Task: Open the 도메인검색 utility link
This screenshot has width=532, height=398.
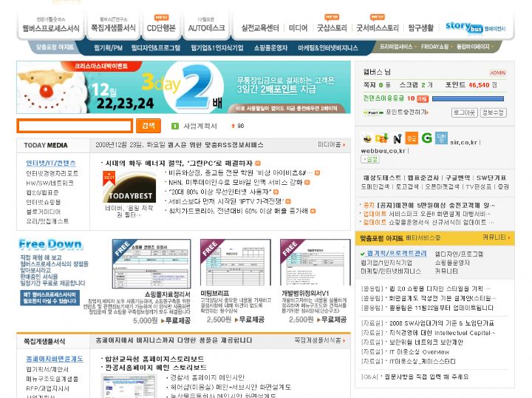Action: click(375, 186)
